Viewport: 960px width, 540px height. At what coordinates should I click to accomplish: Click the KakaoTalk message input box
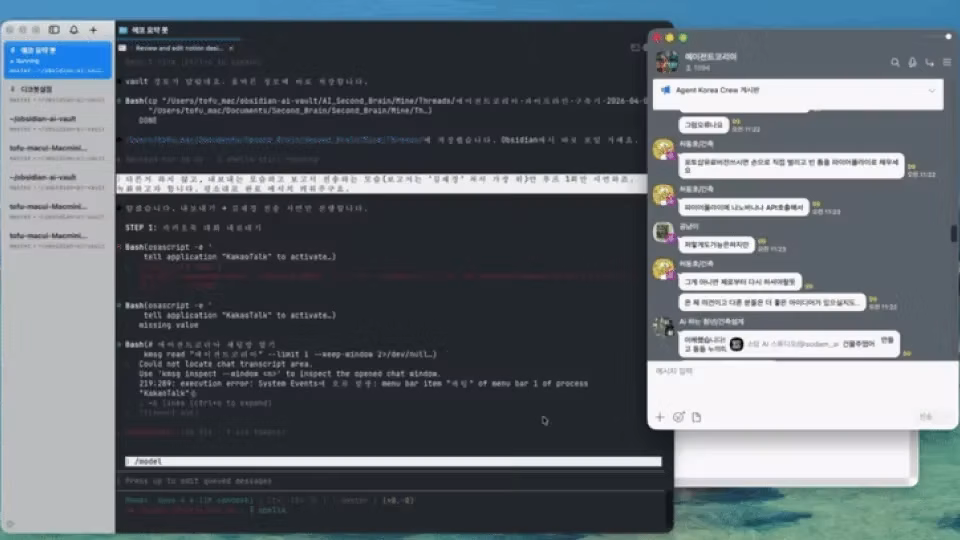(802, 384)
